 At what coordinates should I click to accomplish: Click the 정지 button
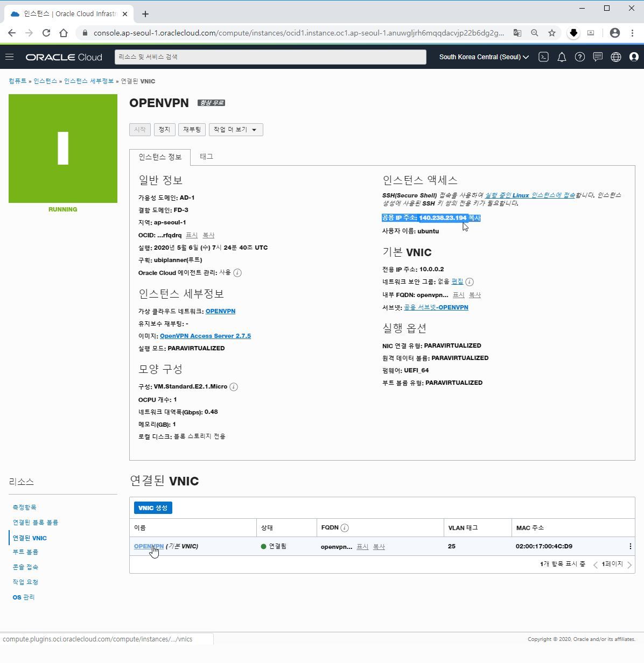tap(164, 129)
